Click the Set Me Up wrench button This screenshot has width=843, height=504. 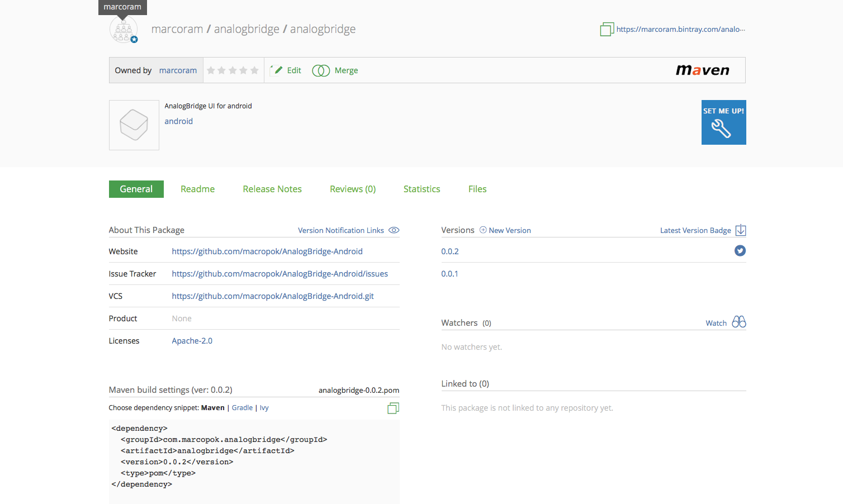coord(724,122)
